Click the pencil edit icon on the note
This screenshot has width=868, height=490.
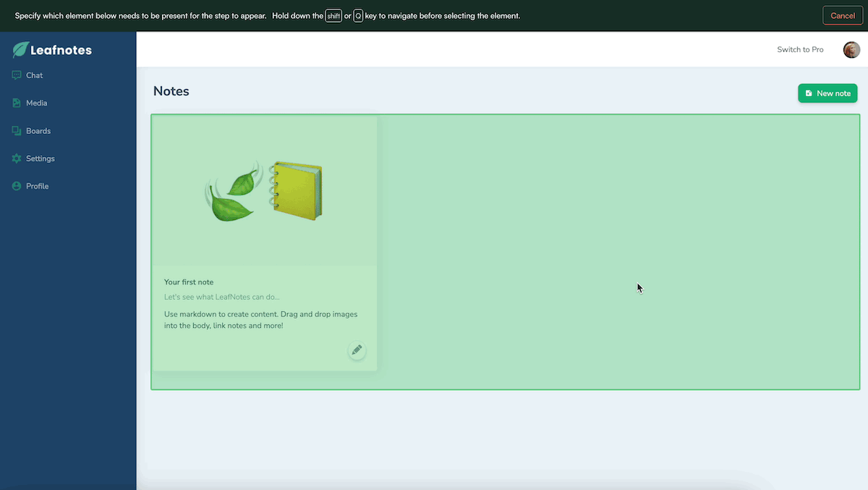click(357, 350)
